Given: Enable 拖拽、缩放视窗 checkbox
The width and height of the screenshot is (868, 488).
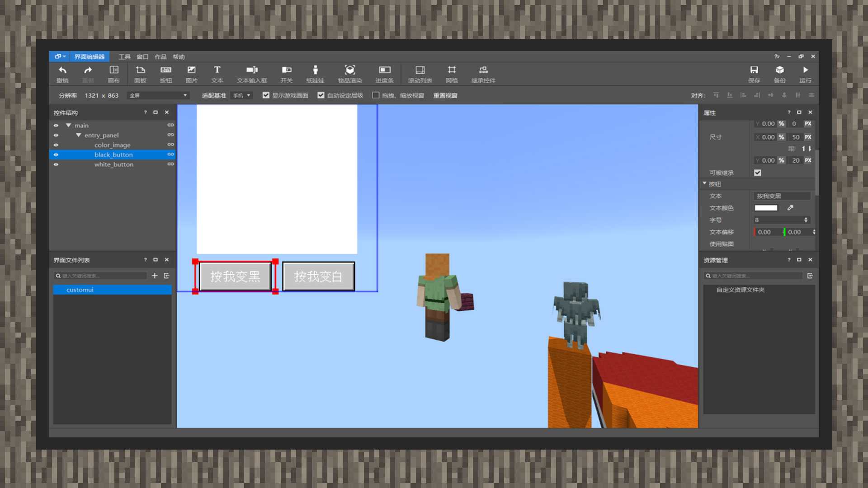Looking at the screenshot, I should 376,95.
